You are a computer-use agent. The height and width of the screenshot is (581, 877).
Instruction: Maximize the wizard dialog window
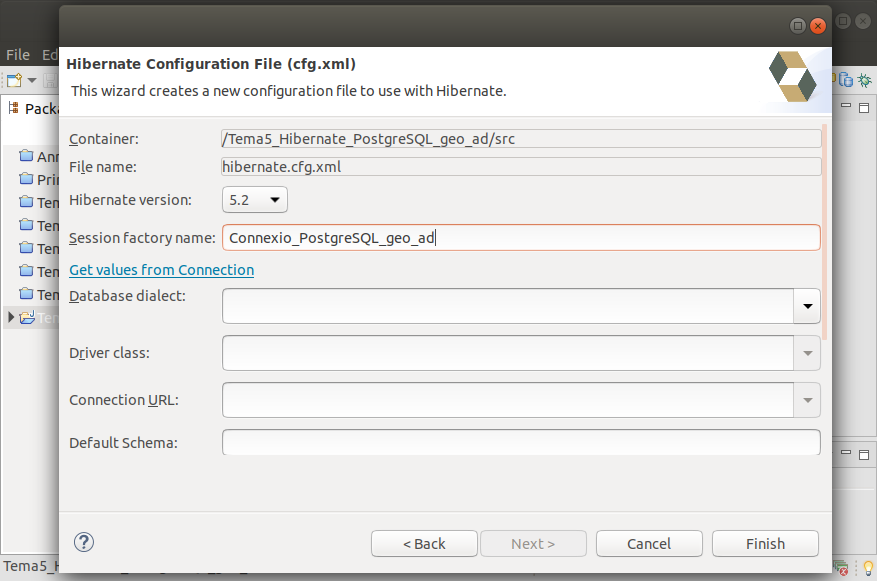point(798,26)
